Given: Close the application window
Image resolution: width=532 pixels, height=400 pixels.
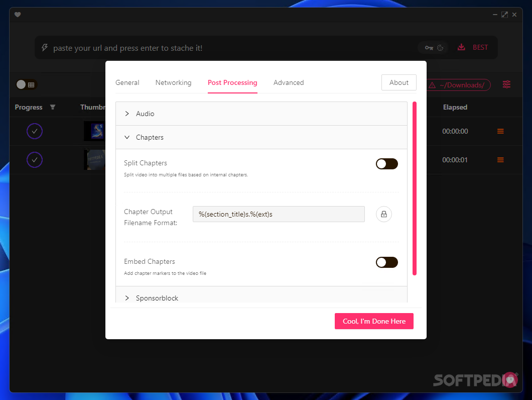Looking at the screenshot, I should point(514,15).
